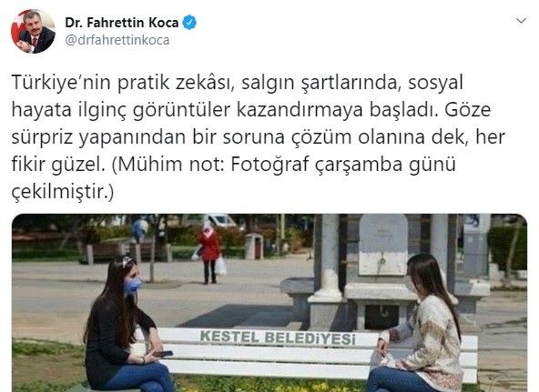This screenshot has height=392, width=539.
Task: Click the sunglasses on woman's head
Action: (x=127, y=262)
